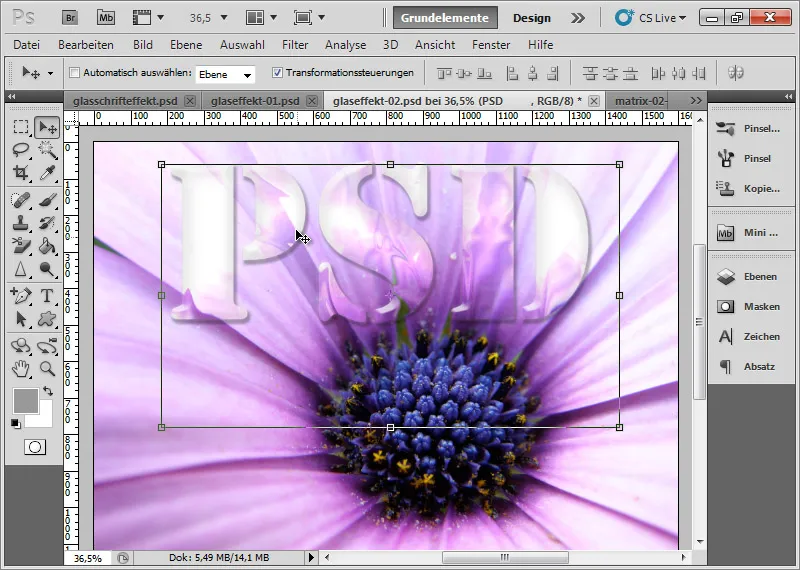
Task: Swap foreground and background colors
Action: (47, 391)
